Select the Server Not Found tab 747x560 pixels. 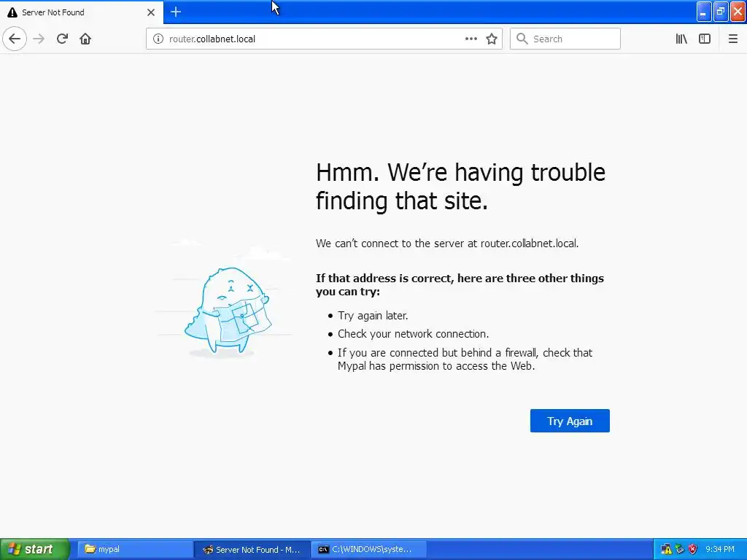pyautogui.click(x=82, y=12)
